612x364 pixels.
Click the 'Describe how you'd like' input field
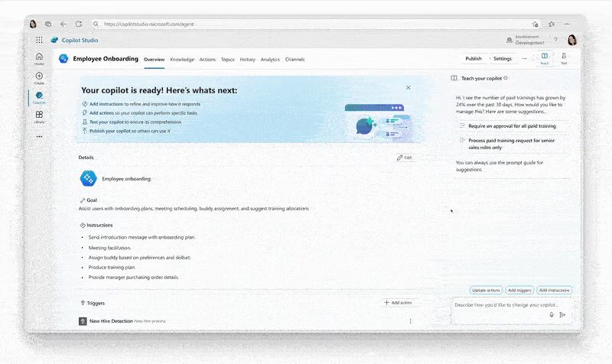(x=497, y=305)
